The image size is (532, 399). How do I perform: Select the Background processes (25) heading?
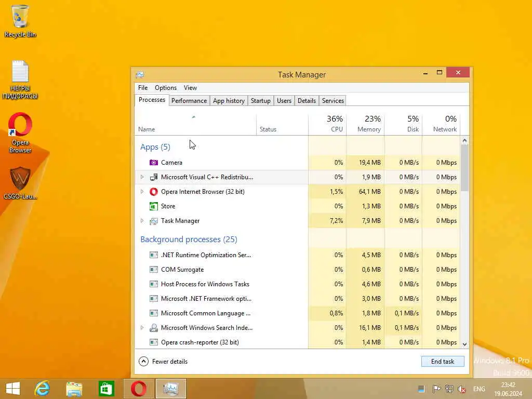(x=189, y=240)
